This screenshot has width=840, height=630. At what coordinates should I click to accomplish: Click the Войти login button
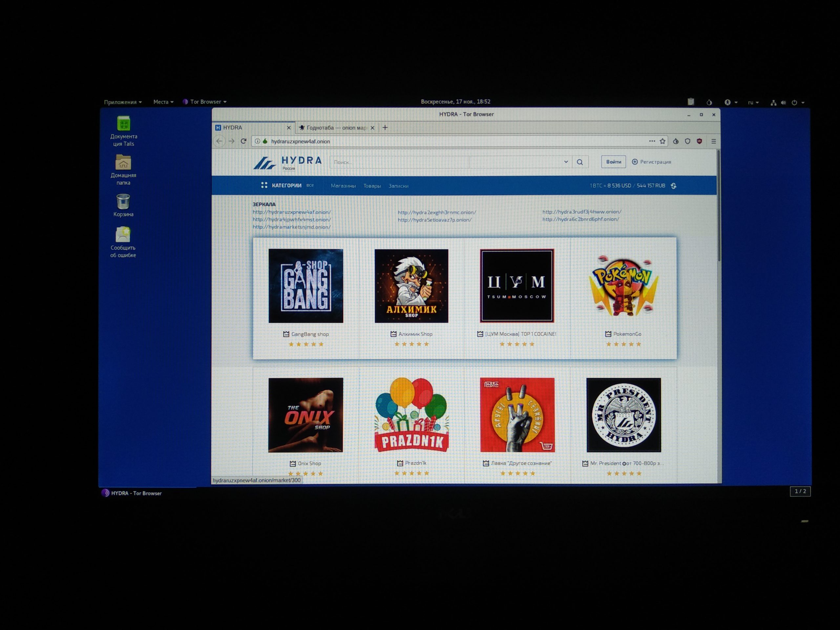(615, 162)
